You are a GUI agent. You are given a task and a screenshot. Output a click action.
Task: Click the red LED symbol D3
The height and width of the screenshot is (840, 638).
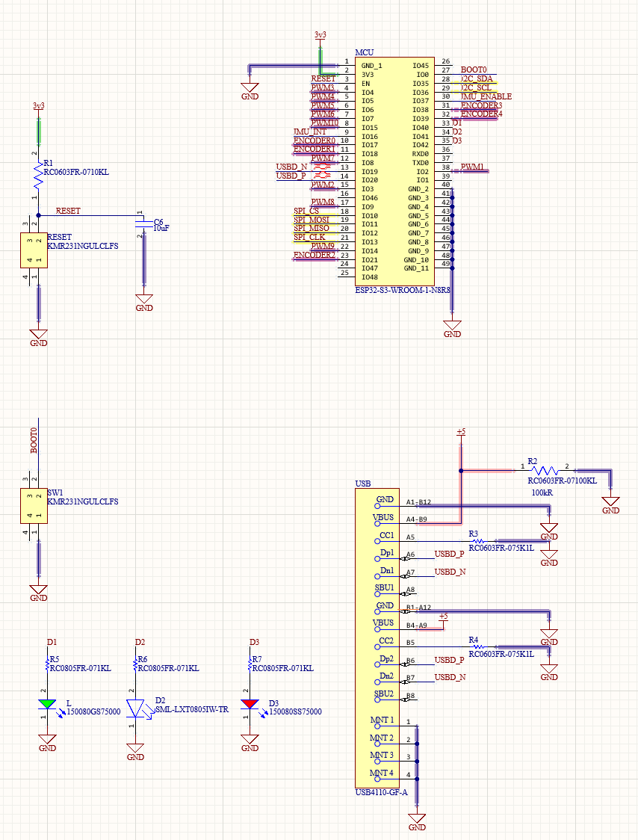(x=250, y=704)
